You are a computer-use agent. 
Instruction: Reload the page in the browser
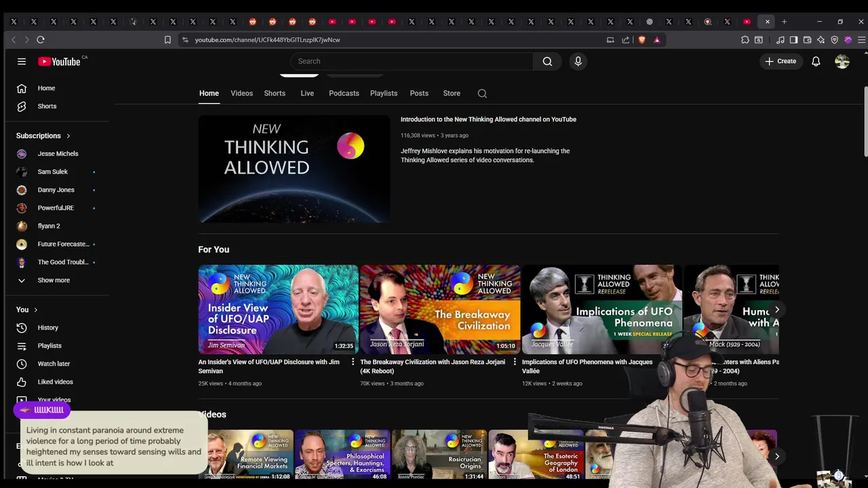point(41,40)
